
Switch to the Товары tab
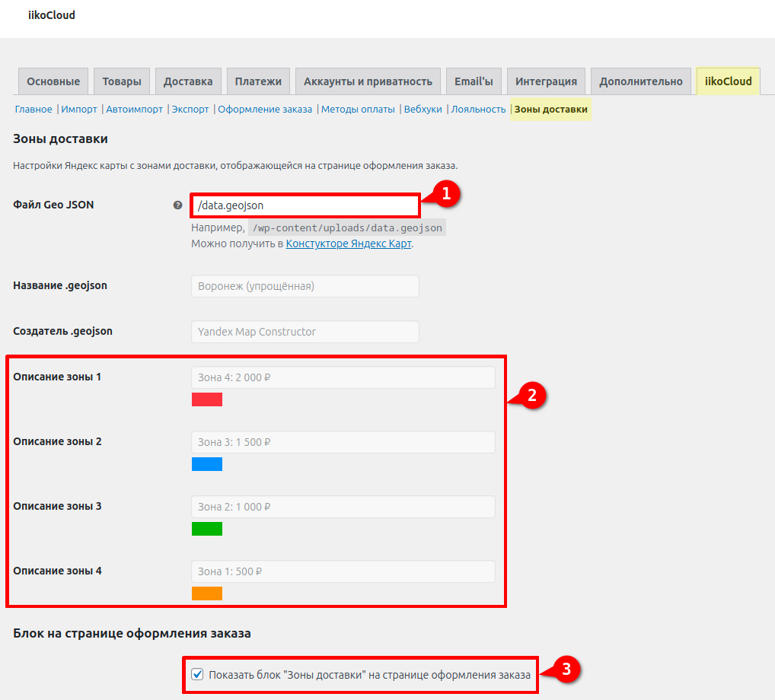point(122,81)
